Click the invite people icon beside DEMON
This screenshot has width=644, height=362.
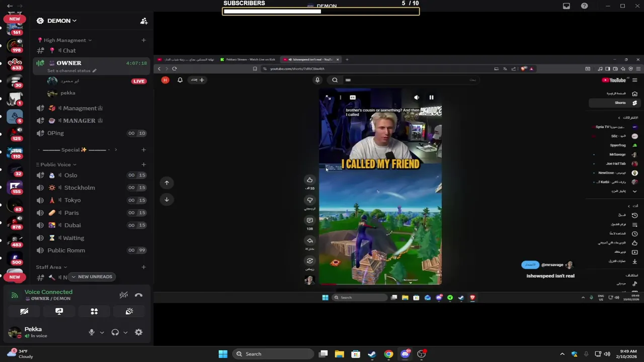[144, 21]
